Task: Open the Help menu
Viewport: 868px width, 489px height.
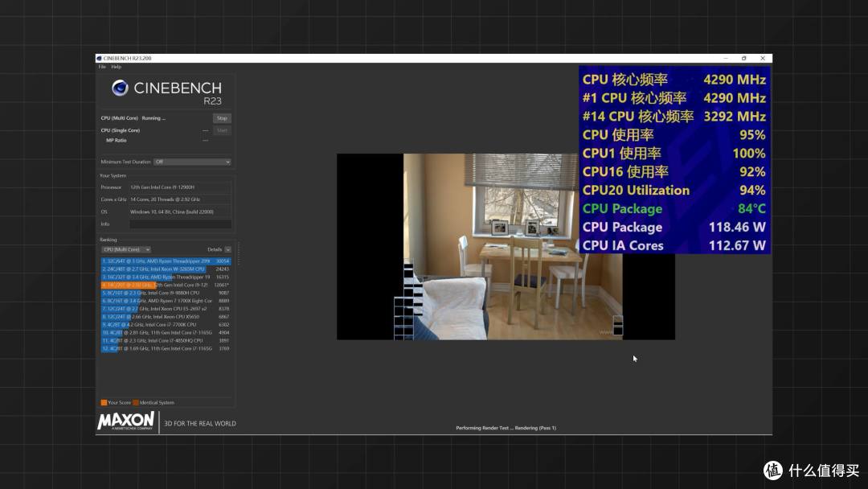Action: pyautogui.click(x=117, y=67)
